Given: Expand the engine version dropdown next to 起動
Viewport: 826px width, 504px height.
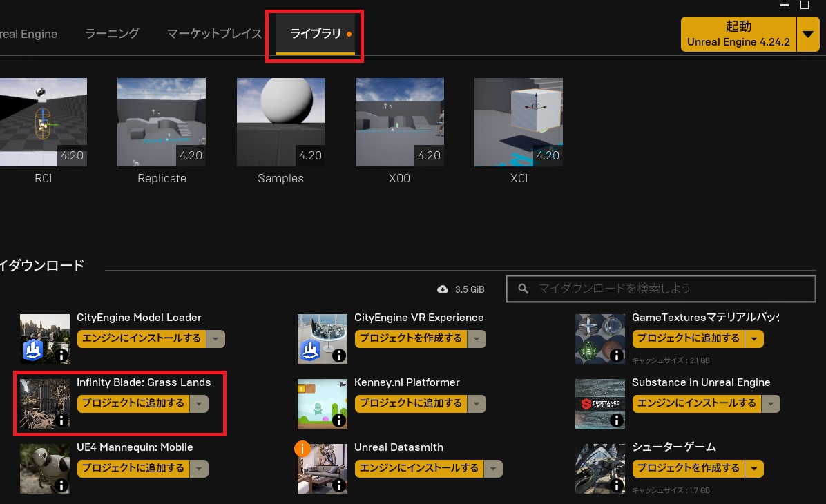Looking at the screenshot, I should click(807, 35).
